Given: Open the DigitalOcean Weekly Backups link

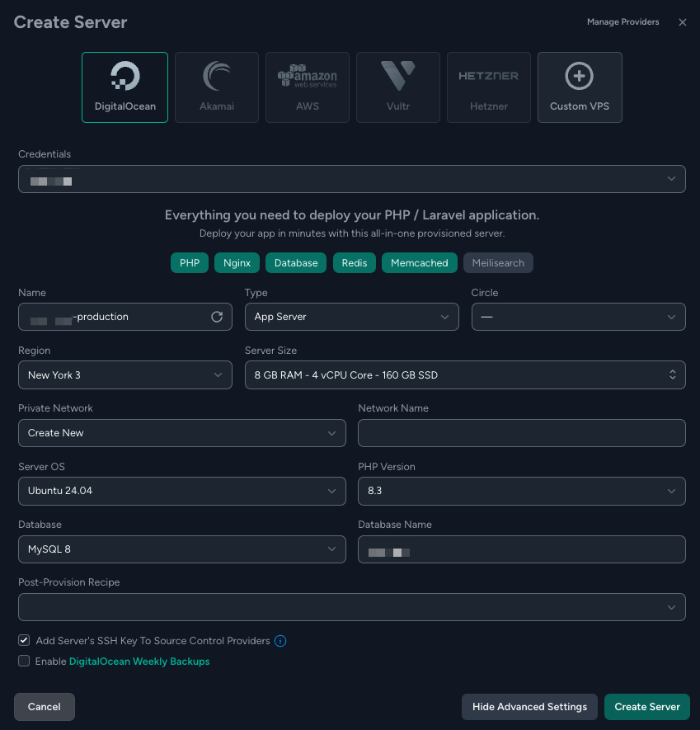Looking at the screenshot, I should pyautogui.click(x=139, y=662).
